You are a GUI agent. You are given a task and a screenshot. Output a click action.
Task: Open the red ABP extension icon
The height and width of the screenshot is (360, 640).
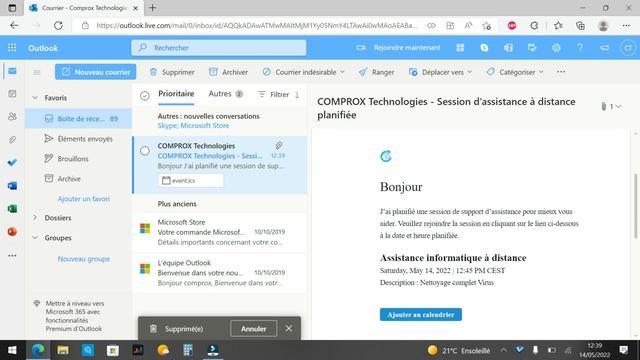click(512, 25)
